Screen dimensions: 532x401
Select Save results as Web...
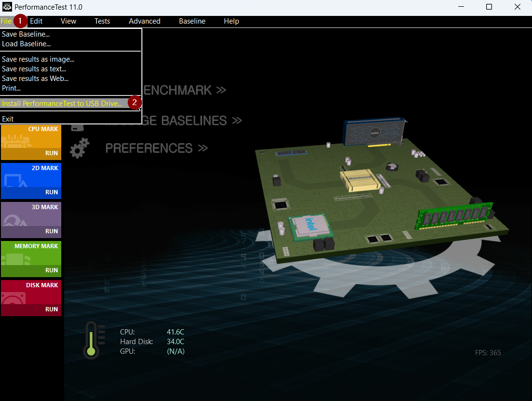[x=70, y=79]
